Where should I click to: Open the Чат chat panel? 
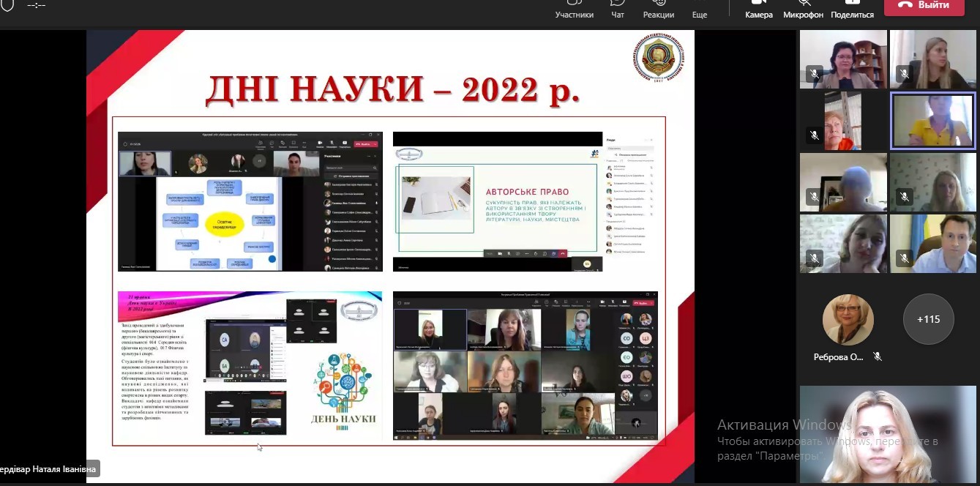tap(618, 9)
